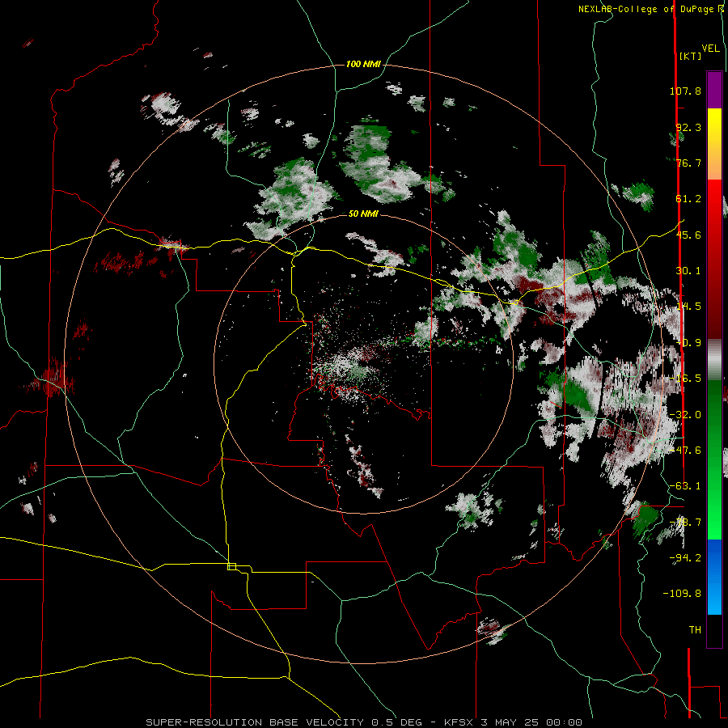This screenshot has width=728, height=728.
Task: Click the 61.2 value on velocity scale
Action: 688,199
